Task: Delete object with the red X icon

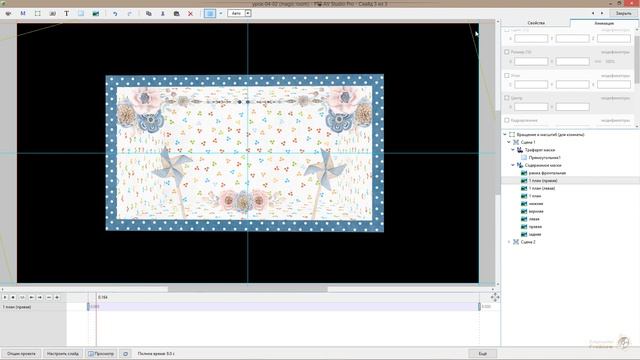Action: pyautogui.click(x=190, y=13)
